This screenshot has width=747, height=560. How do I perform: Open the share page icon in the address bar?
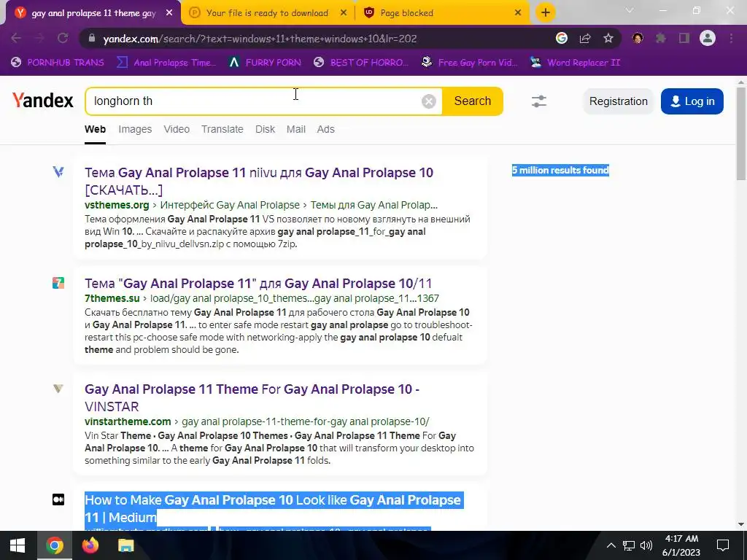585,39
